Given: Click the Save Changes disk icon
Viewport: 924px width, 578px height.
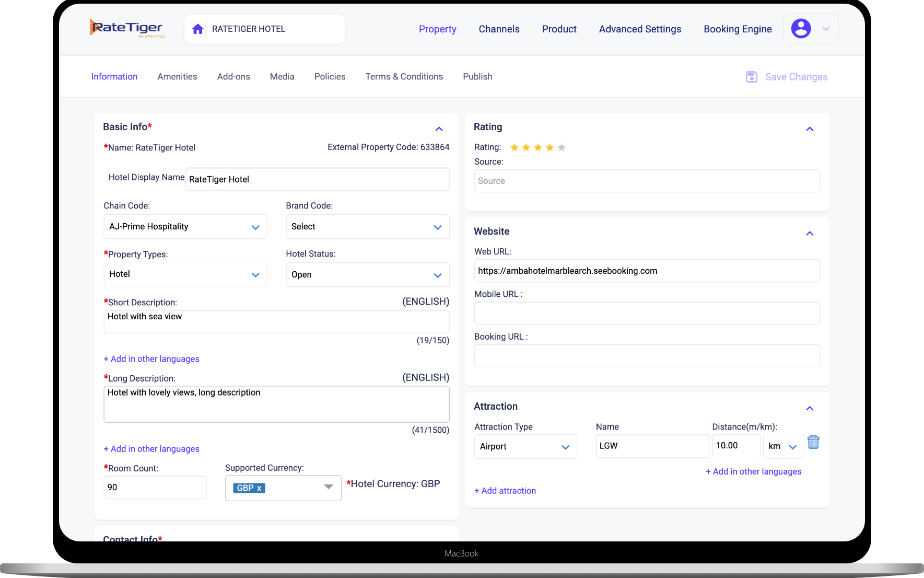Looking at the screenshot, I should 752,77.
